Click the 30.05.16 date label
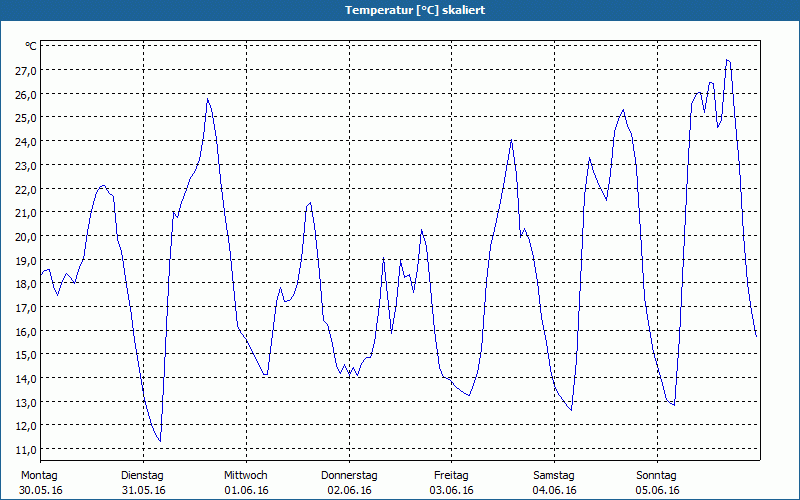The width and height of the screenshot is (800, 500). 41,490
